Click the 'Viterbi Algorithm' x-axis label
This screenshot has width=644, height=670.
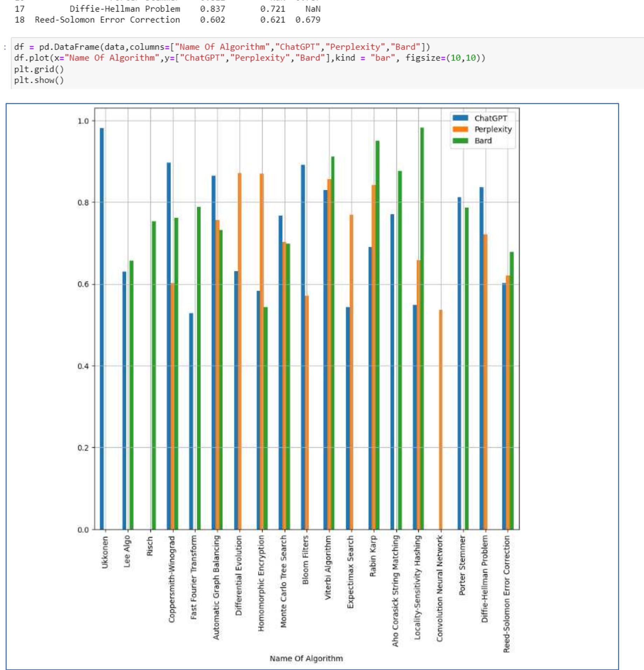pos(328,568)
